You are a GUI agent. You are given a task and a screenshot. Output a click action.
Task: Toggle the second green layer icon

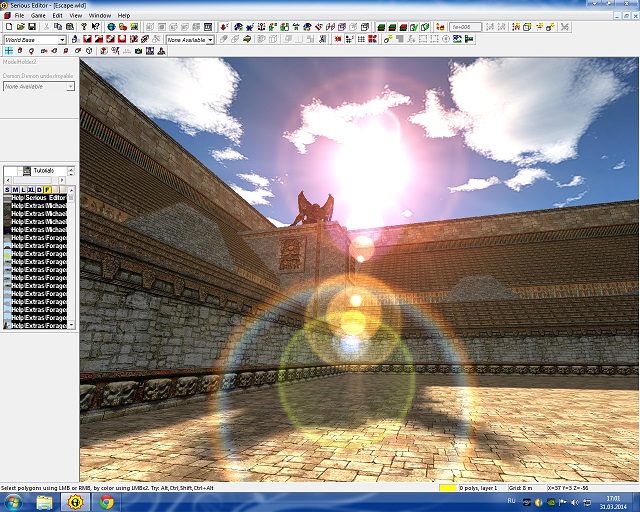pos(392,27)
